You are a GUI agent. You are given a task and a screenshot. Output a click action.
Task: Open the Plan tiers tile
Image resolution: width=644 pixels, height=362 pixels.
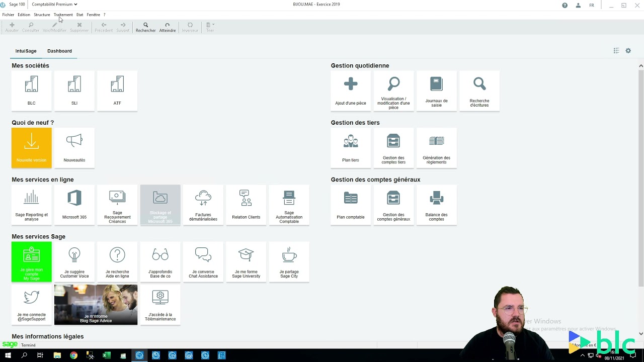[351, 148]
